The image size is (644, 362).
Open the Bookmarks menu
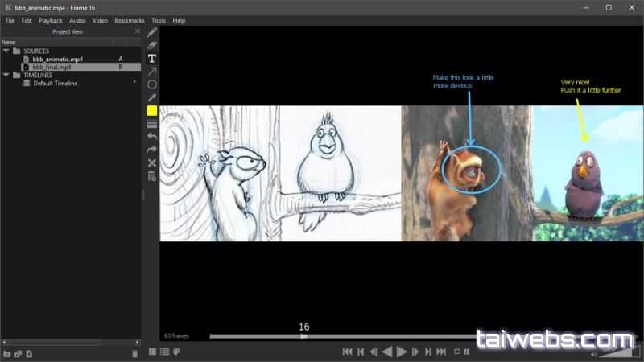(130, 20)
